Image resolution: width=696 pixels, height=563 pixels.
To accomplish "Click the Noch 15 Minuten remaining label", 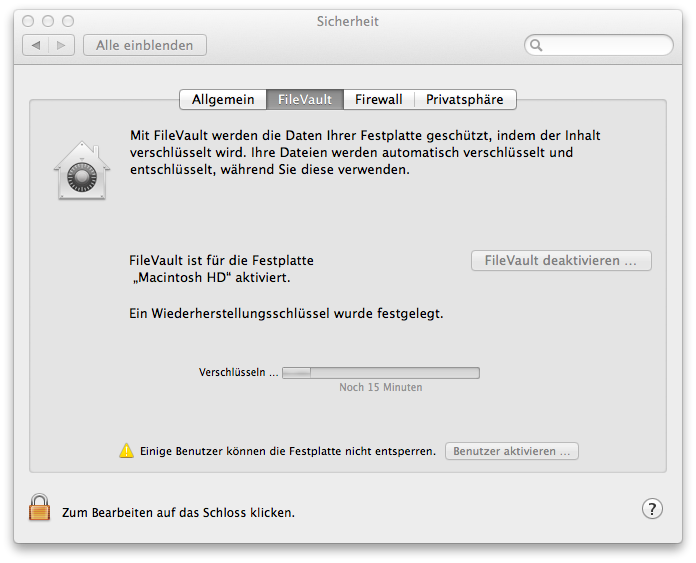I will (380, 387).
